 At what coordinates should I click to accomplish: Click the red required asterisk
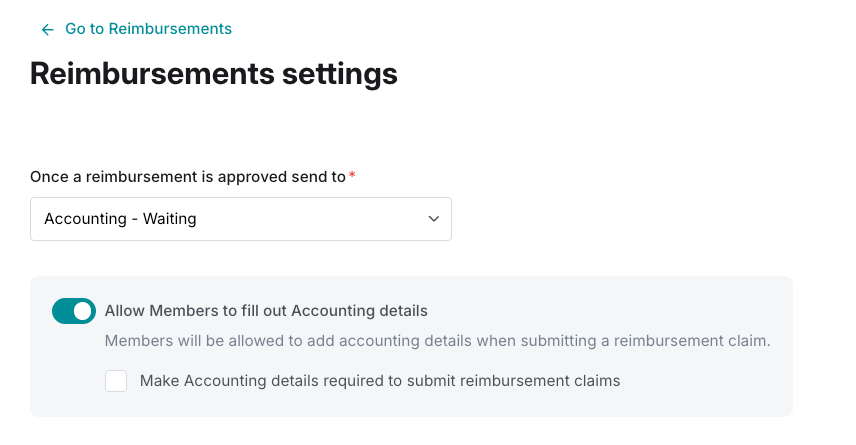coord(352,176)
